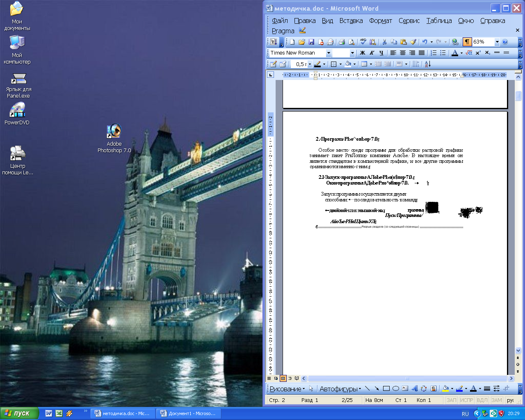The image size is (525, 420).
Task: Toggle the show paragraph marks button
Action: coord(467,42)
